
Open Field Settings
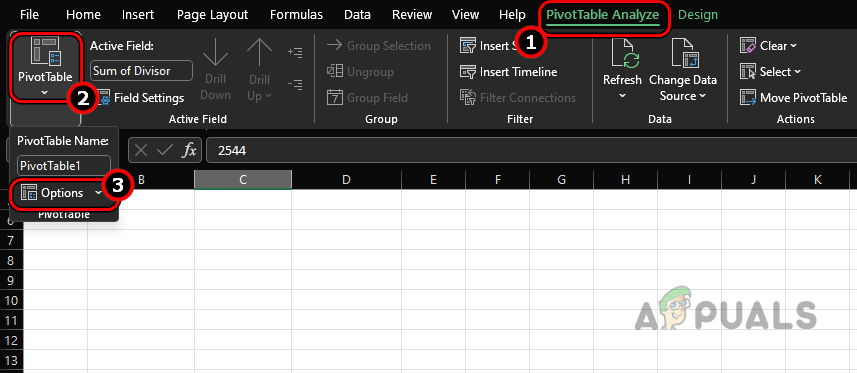[141, 98]
